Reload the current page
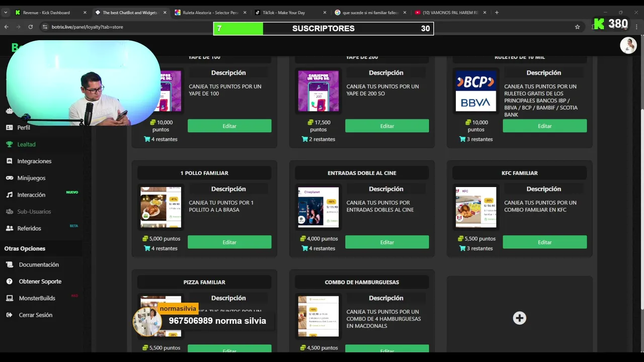644x362 pixels. (30, 27)
